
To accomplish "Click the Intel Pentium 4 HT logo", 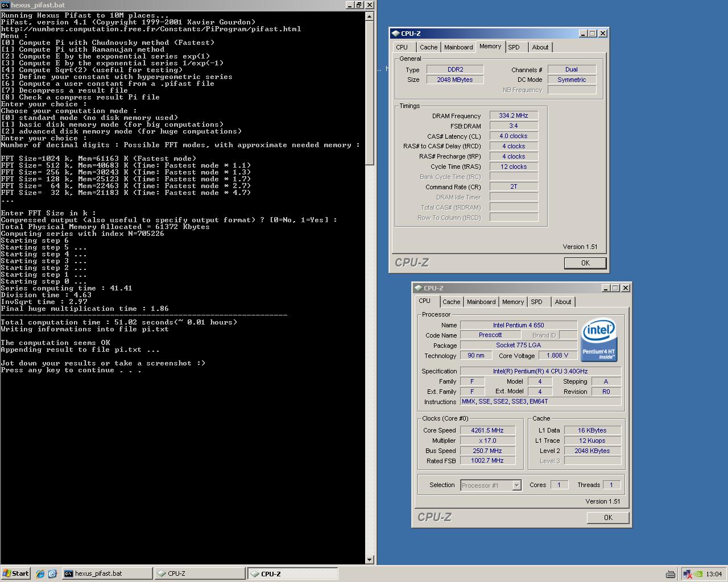I will [x=599, y=340].
